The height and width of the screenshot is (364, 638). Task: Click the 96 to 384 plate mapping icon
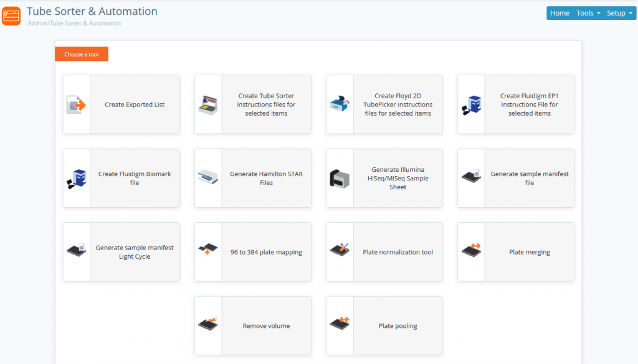pos(208,249)
